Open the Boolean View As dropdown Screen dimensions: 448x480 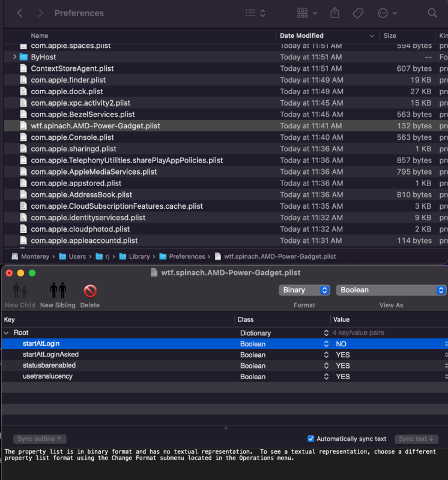391,290
